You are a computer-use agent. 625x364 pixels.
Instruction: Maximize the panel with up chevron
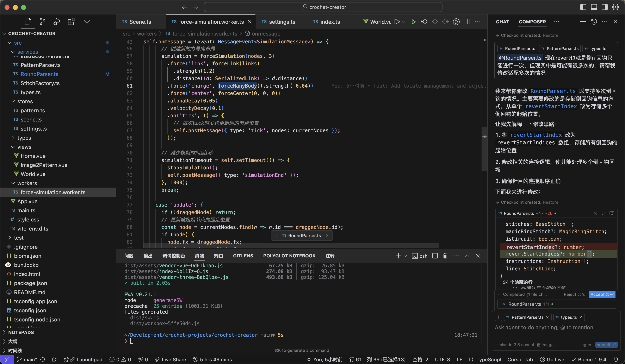pyautogui.click(x=467, y=256)
